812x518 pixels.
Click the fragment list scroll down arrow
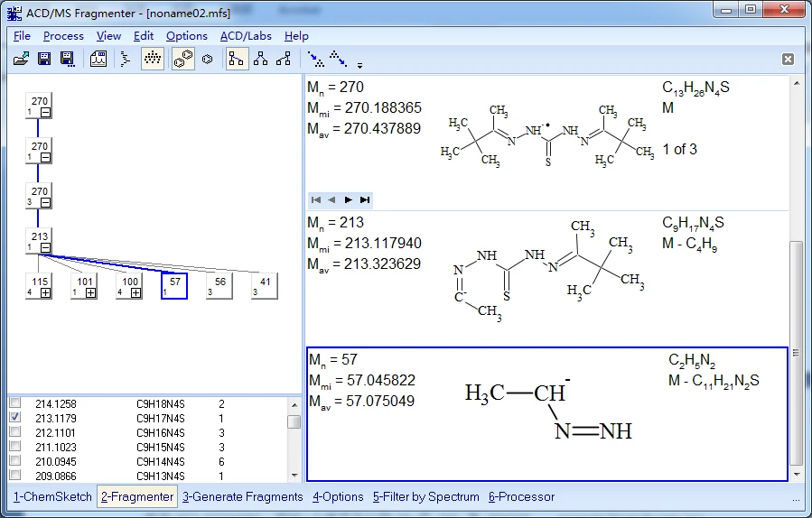click(x=294, y=475)
